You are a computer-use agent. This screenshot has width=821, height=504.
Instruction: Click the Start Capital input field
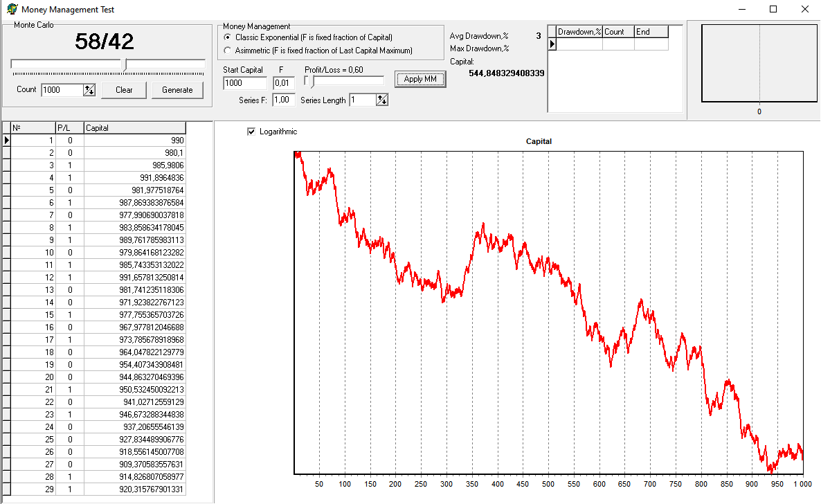tap(245, 83)
